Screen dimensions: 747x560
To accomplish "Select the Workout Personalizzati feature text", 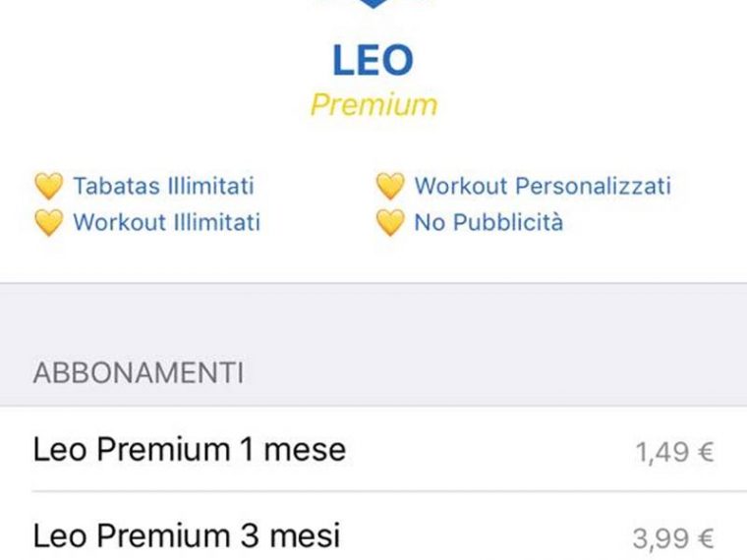I will 543,186.
